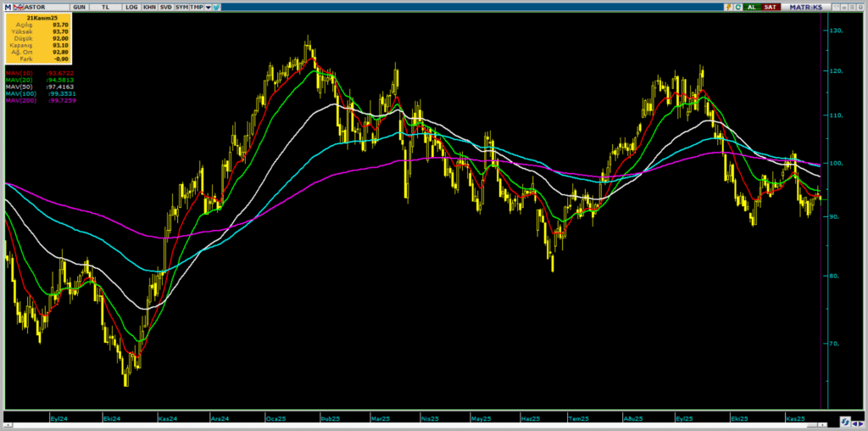Click the lightning bolt quick order icon

(727, 7)
